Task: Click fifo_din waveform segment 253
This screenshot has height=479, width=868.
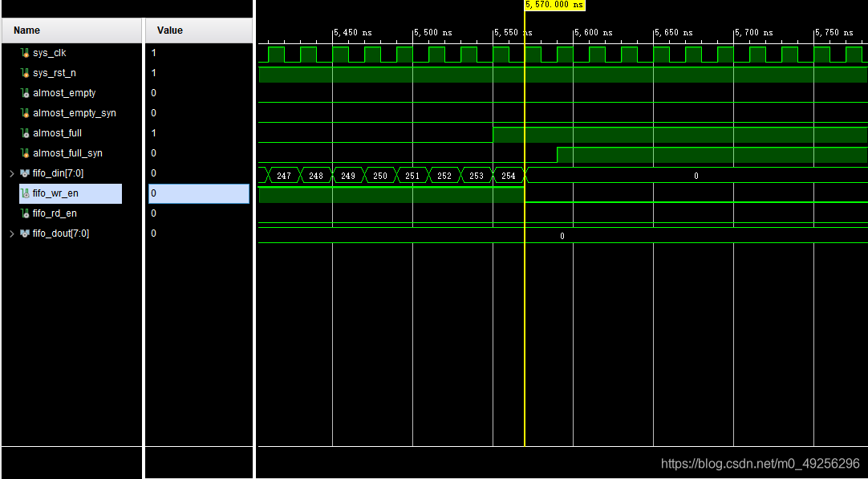Action: coord(477,176)
